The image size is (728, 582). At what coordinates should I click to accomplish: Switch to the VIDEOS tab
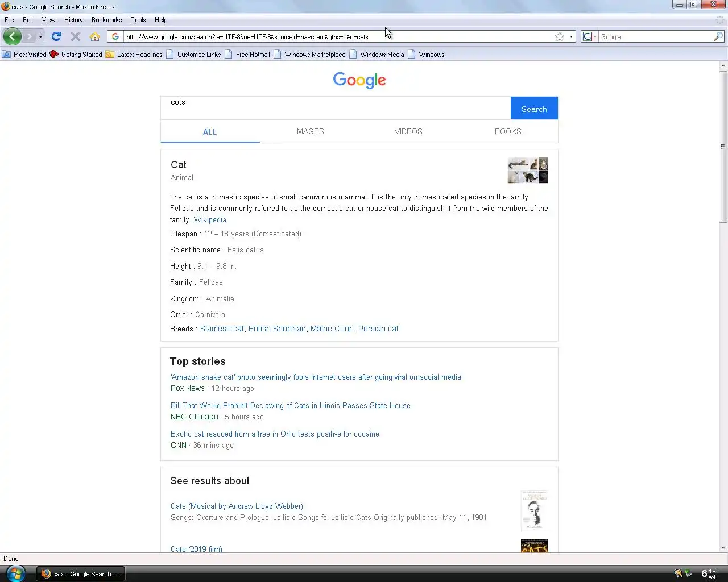408,131
